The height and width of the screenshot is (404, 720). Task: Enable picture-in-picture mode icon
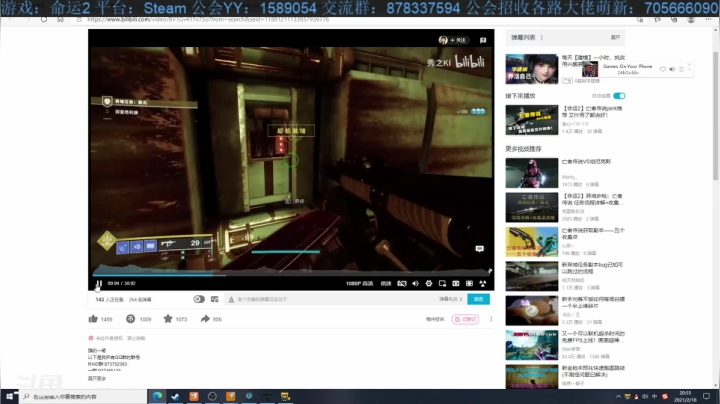coord(442,284)
